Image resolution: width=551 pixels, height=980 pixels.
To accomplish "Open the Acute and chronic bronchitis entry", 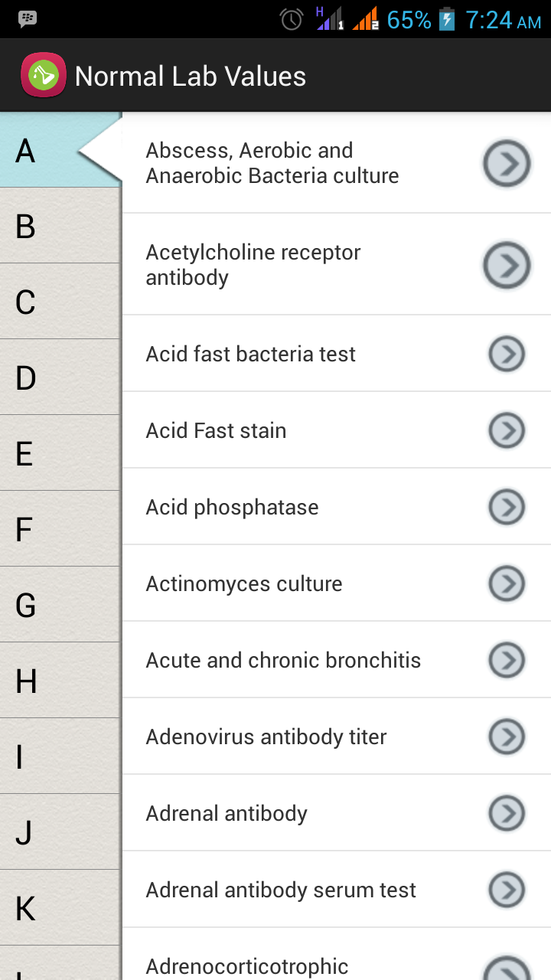I will coord(283,660).
